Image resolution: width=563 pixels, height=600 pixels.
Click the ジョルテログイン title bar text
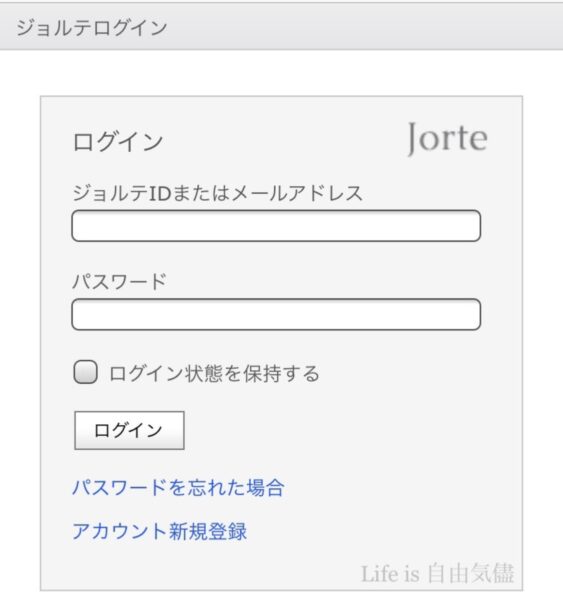coord(91,28)
